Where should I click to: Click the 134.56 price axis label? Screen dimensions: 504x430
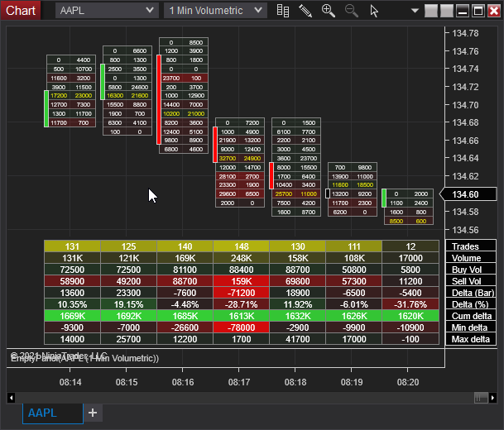(465, 230)
